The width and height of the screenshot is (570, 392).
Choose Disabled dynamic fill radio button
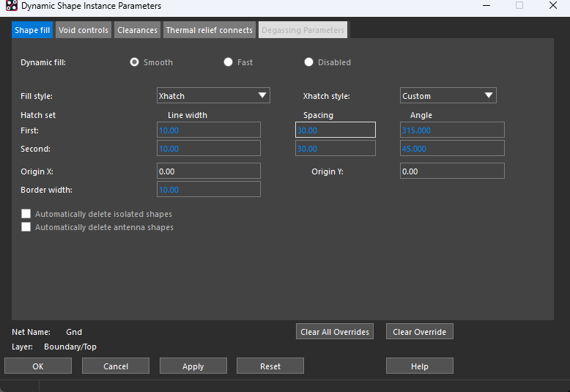(x=309, y=62)
